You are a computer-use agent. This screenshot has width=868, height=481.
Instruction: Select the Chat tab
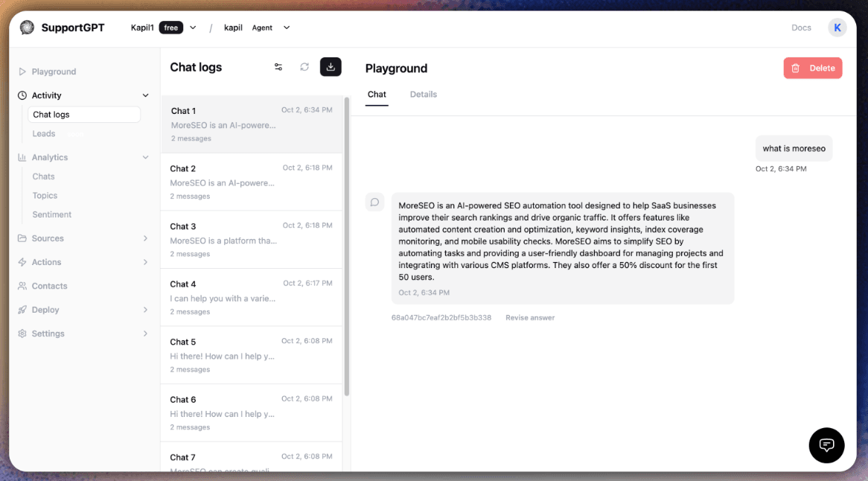tap(377, 95)
